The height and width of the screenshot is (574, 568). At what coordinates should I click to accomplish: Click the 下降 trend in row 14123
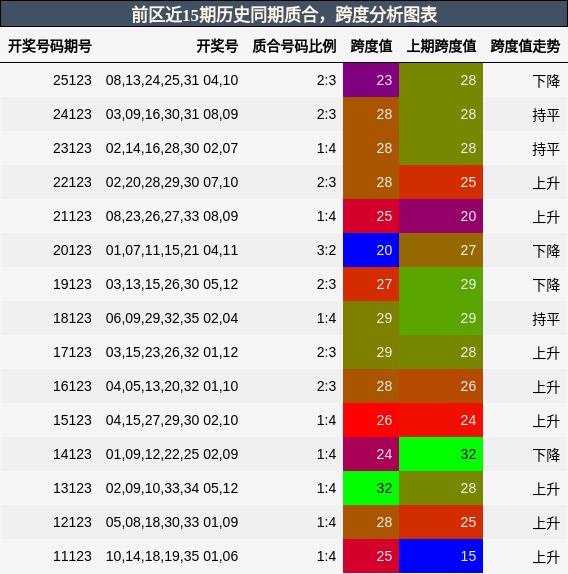[546, 454]
